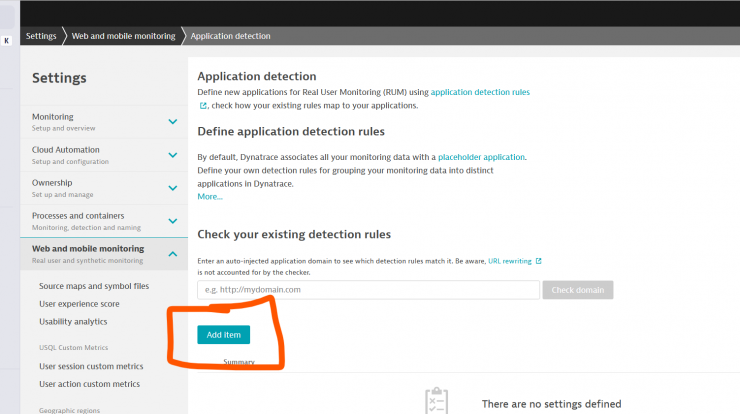Image resolution: width=740 pixels, height=414 pixels.
Task: Expand the Monitoring section chevron
Action: tap(173, 122)
